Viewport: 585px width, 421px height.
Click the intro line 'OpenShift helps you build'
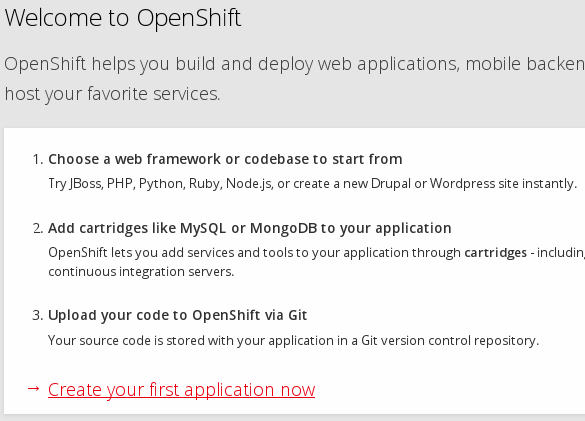point(295,64)
